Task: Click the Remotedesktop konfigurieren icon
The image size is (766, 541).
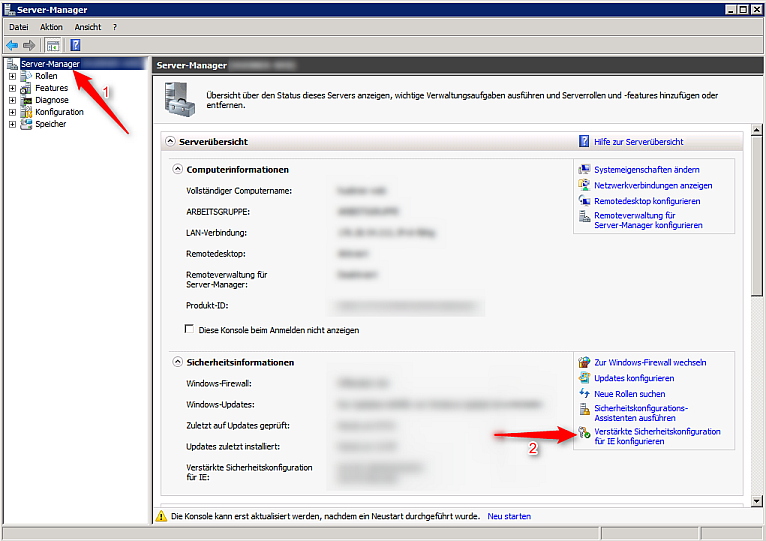Action: coord(584,200)
